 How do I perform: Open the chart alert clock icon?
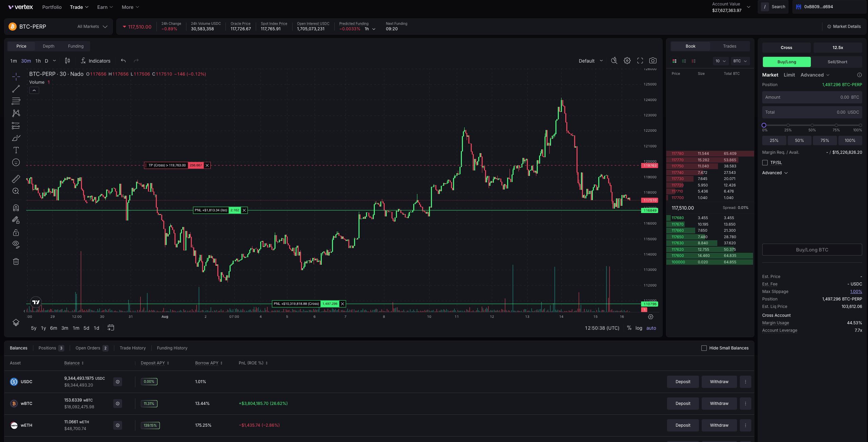tap(614, 61)
